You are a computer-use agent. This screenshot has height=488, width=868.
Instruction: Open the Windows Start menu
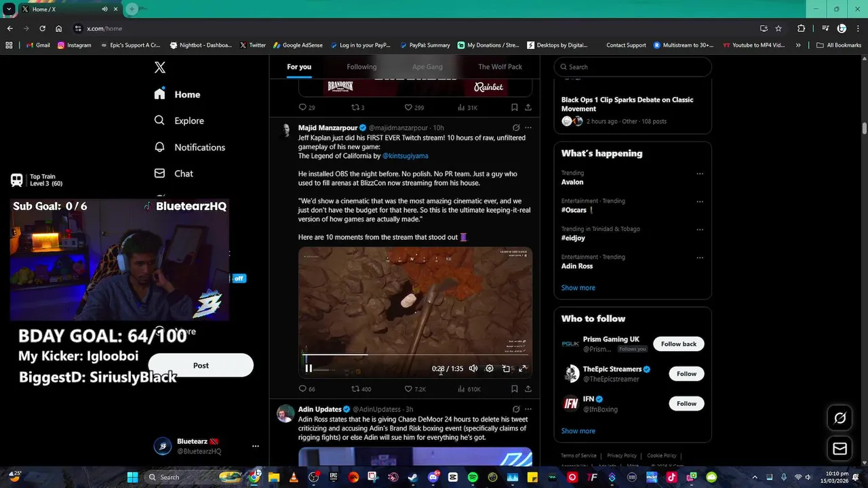132,477
